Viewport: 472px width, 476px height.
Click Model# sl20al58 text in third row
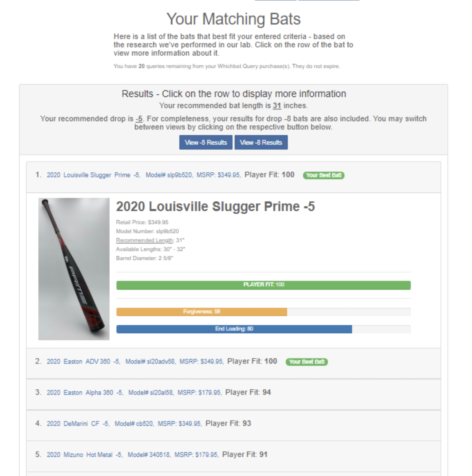tap(151, 393)
